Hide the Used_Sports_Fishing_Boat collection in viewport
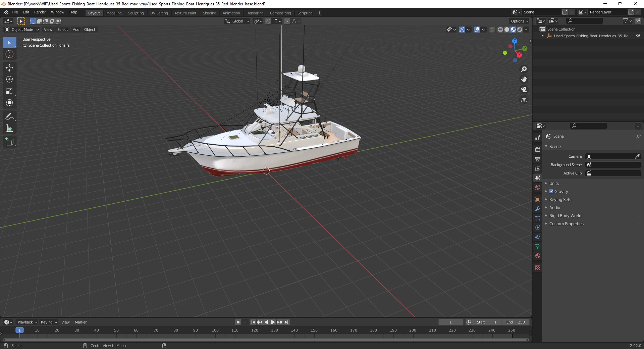 638,36
